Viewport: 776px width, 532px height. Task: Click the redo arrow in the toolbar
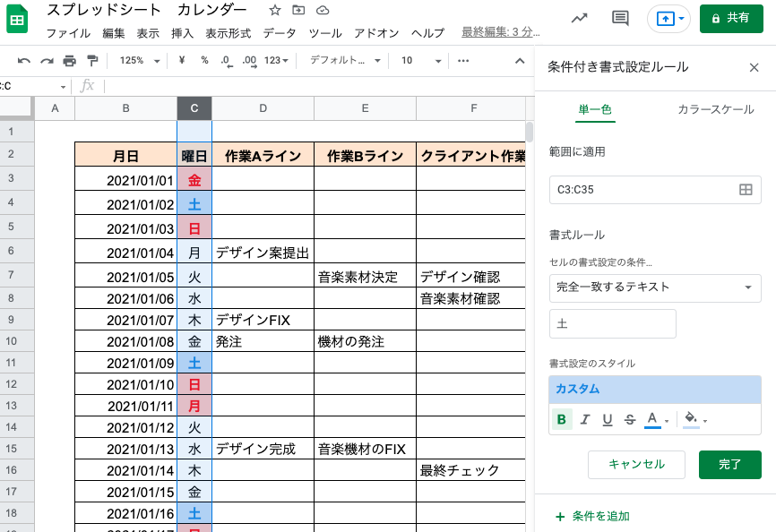pos(47,61)
